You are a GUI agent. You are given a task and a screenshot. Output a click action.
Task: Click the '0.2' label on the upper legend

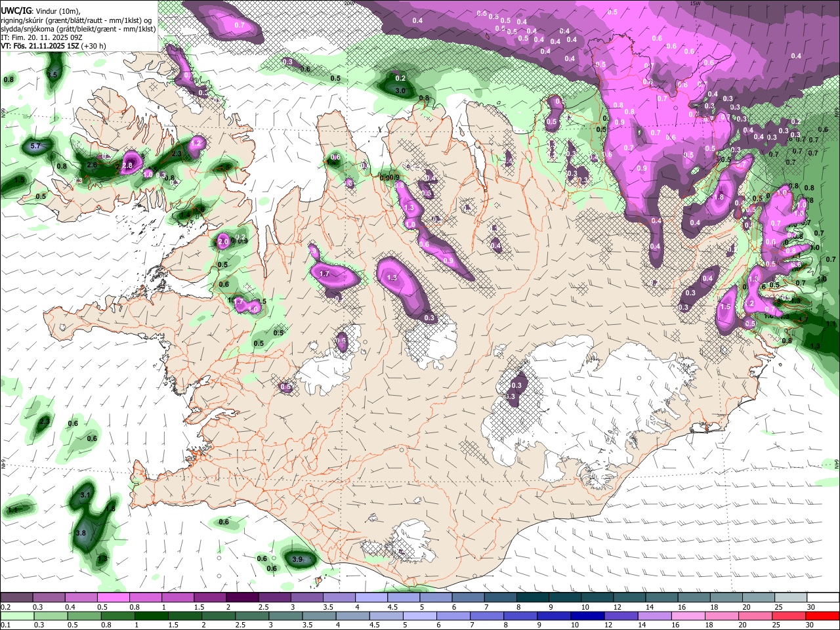(x=5, y=607)
